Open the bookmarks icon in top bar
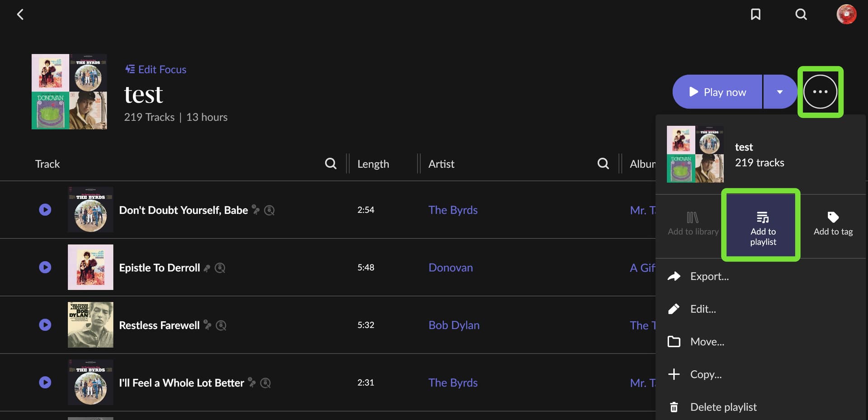Screen dimensions: 868x420 click(x=755, y=14)
